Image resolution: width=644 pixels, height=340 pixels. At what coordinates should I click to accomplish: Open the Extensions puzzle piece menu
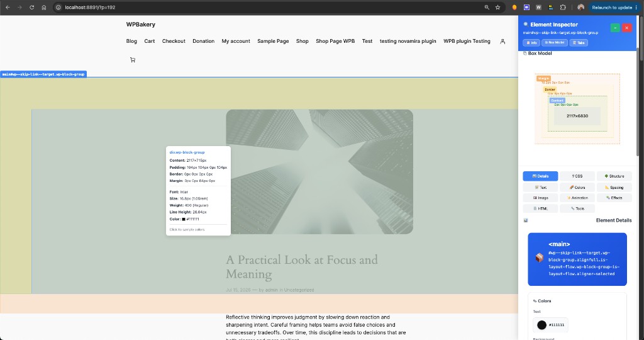[x=563, y=8]
